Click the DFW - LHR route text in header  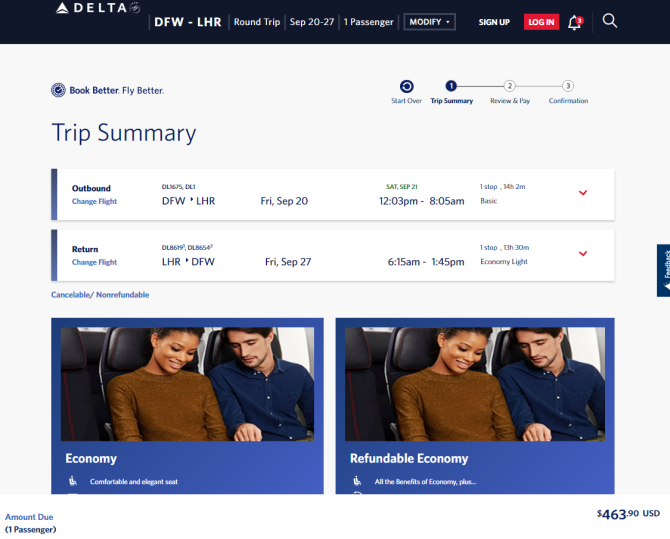click(x=188, y=22)
